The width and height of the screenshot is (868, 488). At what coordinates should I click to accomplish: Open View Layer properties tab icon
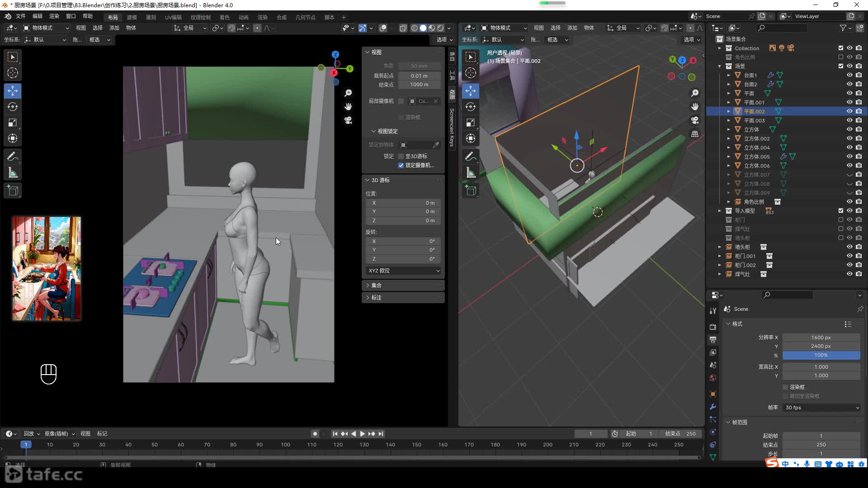tap(713, 352)
